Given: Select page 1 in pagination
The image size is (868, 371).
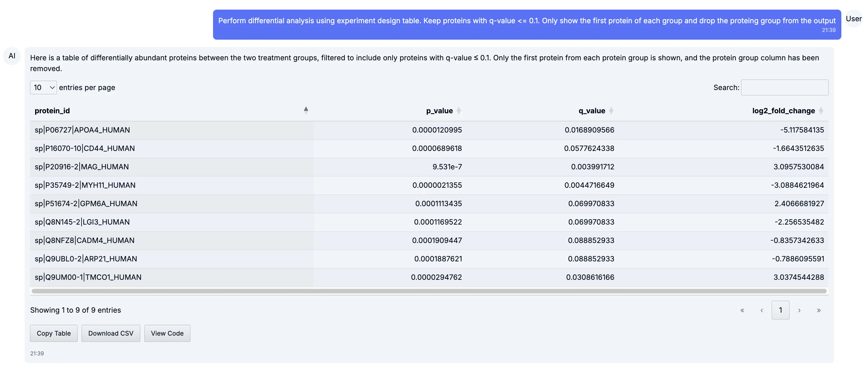Looking at the screenshot, I should pos(780,310).
